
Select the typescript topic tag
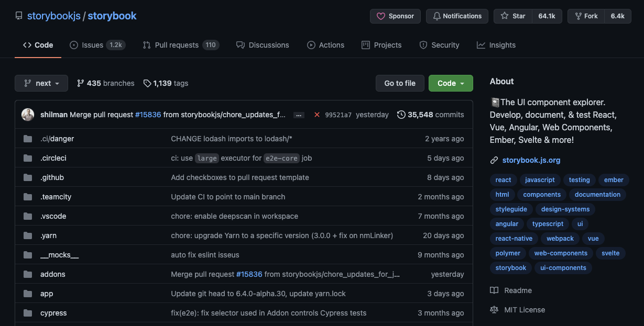(x=548, y=224)
